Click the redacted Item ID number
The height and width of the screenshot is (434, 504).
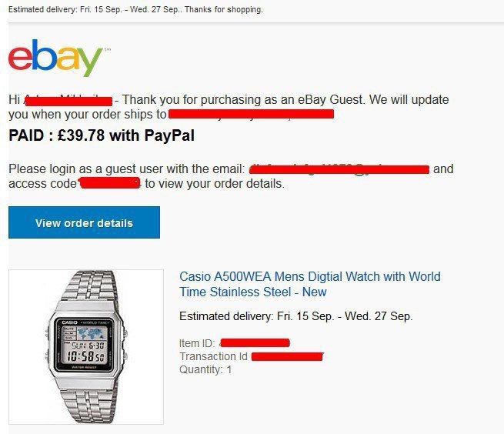[255, 343]
